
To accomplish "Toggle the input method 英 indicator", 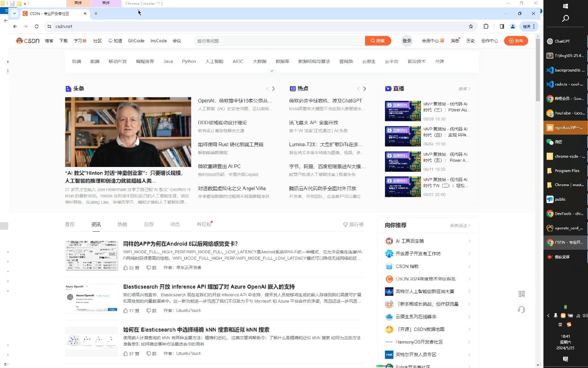I will pyautogui.click(x=560, y=325).
